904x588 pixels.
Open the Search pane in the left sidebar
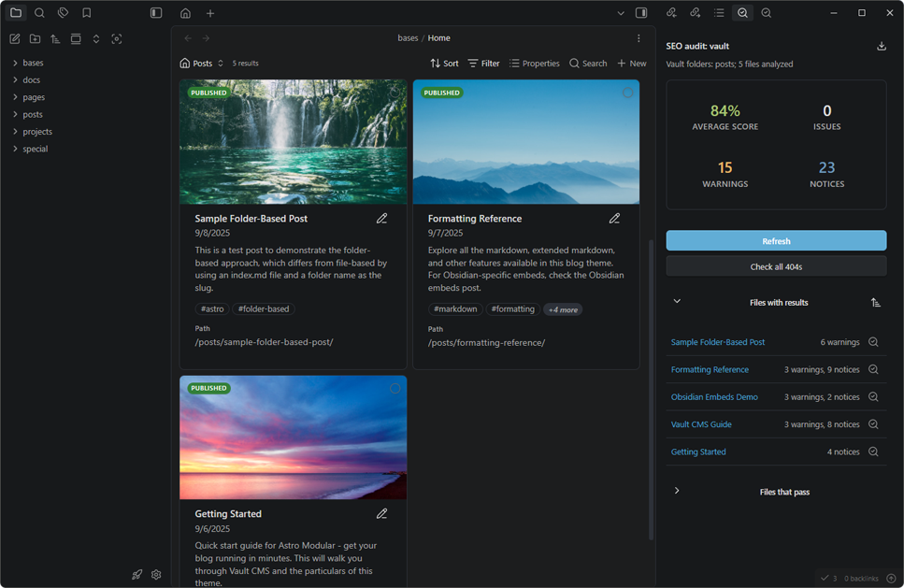[39, 13]
